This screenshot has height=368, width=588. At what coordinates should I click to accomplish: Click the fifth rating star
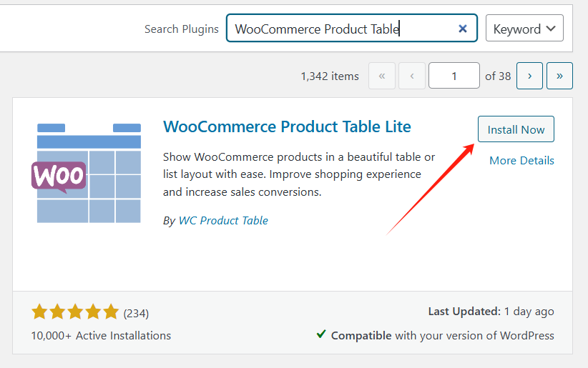[110, 312]
